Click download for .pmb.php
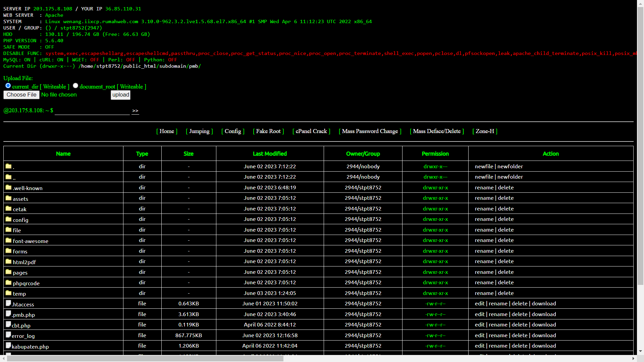644x362 pixels. [544, 314]
